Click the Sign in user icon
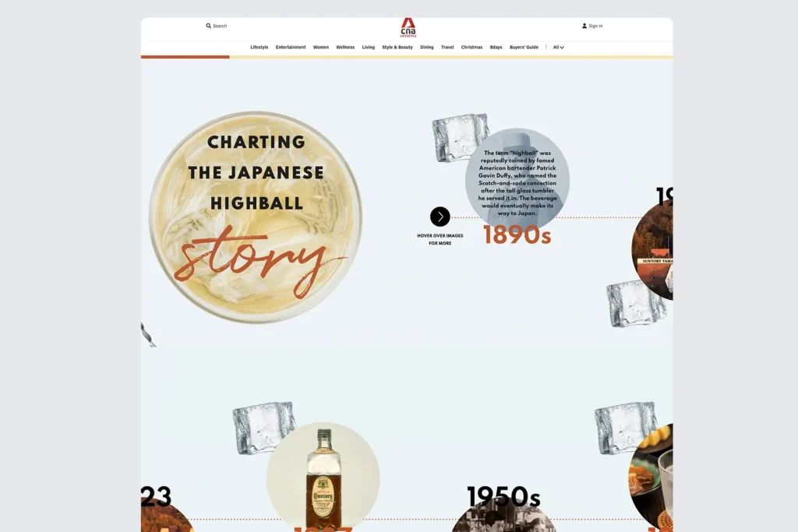Screen dimensions: 798x532 coord(584,26)
